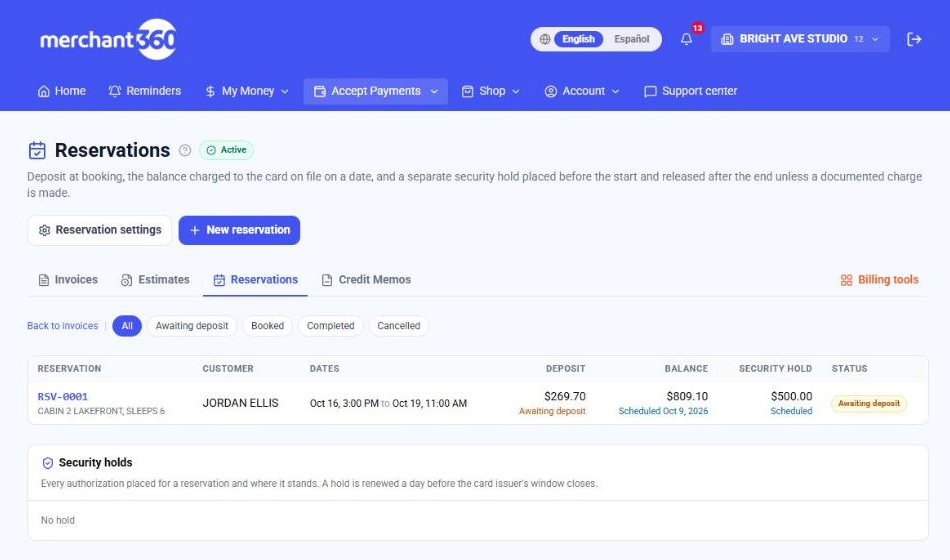Click the Reservations calendar heading icon
Image resolution: width=950 pixels, height=560 pixels.
pos(37,150)
